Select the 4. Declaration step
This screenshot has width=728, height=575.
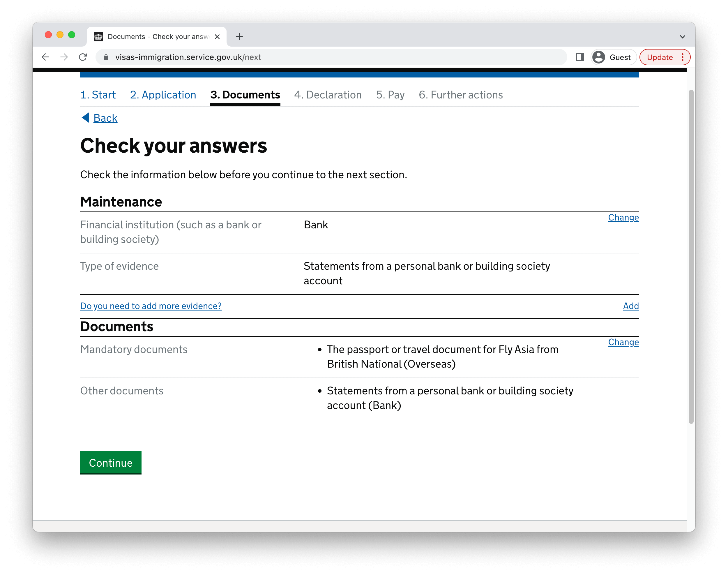tap(328, 95)
